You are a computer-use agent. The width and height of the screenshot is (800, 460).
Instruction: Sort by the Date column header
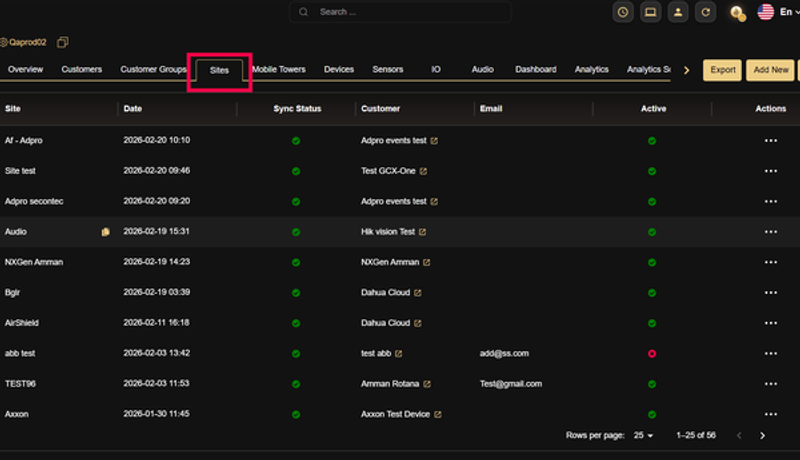point(133,109)
